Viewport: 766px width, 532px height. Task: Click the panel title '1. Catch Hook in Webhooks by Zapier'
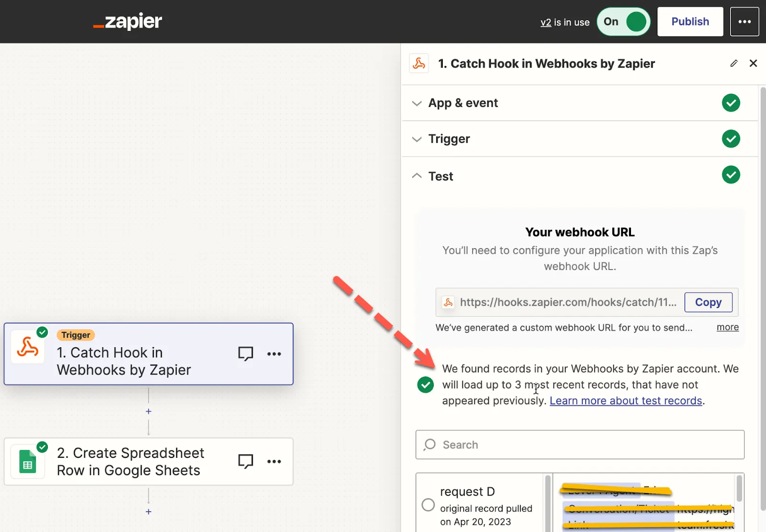[x=546, y=64]
